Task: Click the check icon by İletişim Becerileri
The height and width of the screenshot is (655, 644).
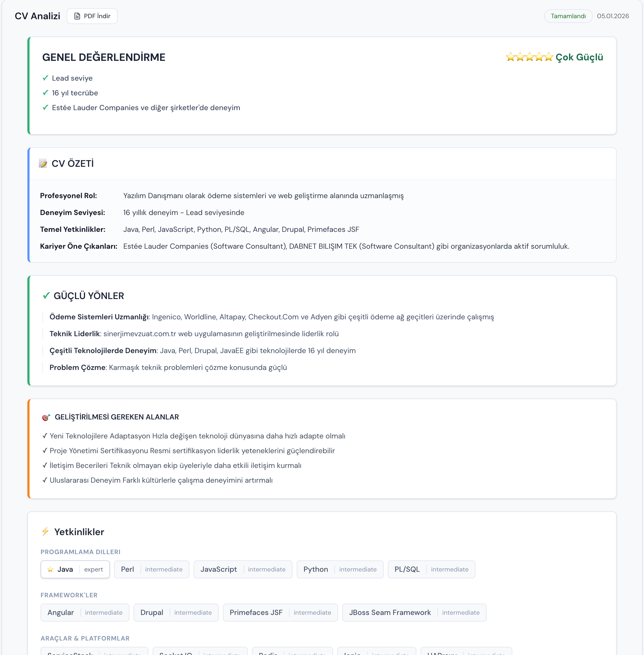Action: tap(45, 466)
